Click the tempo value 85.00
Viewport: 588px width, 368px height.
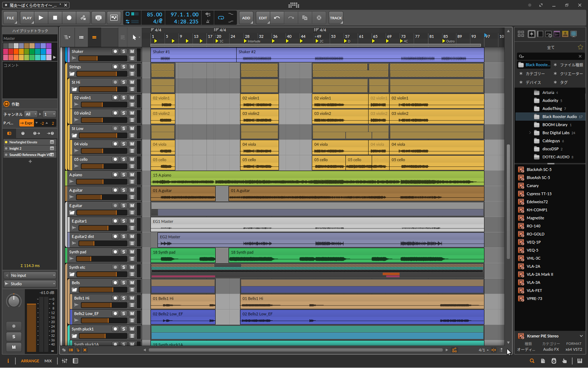154,15
